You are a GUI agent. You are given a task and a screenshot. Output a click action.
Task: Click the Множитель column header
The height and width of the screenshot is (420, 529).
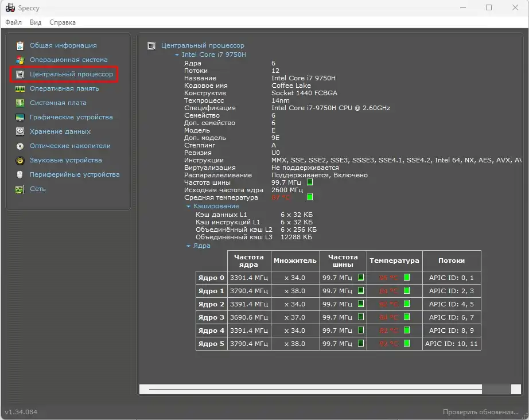(x=295, y=260)
